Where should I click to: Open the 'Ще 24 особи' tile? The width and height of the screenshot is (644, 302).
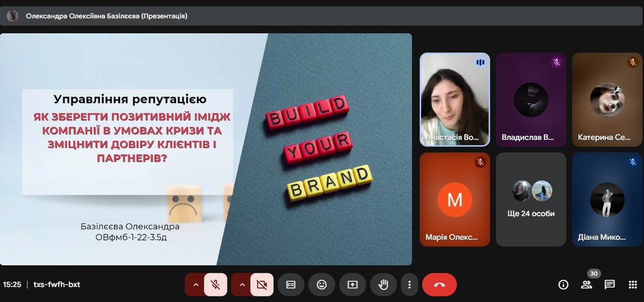[x=531, y=199]
